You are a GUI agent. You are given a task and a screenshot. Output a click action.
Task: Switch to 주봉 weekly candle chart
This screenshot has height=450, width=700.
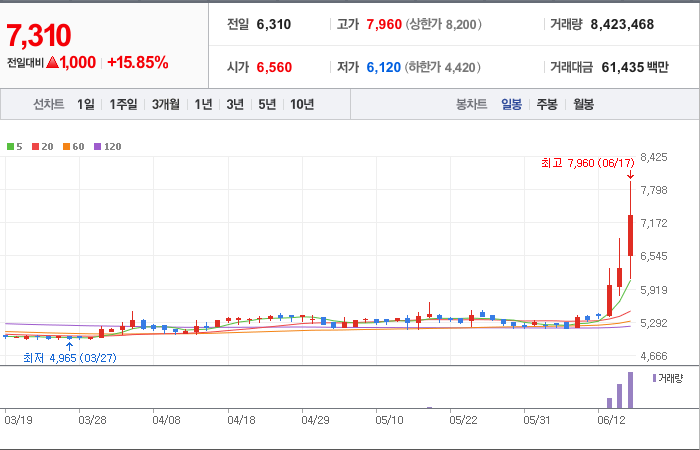point(547,104)
